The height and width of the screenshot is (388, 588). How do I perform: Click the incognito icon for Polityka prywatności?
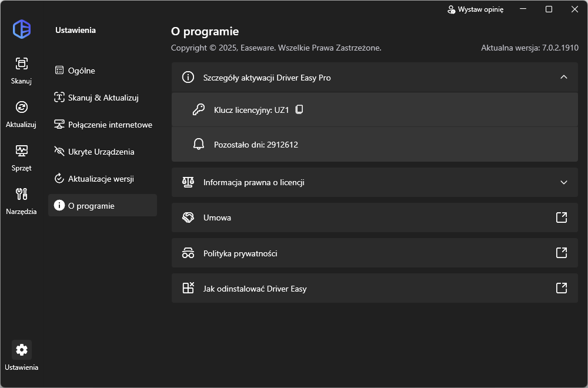pyautogui.click(x=188, y=253)
